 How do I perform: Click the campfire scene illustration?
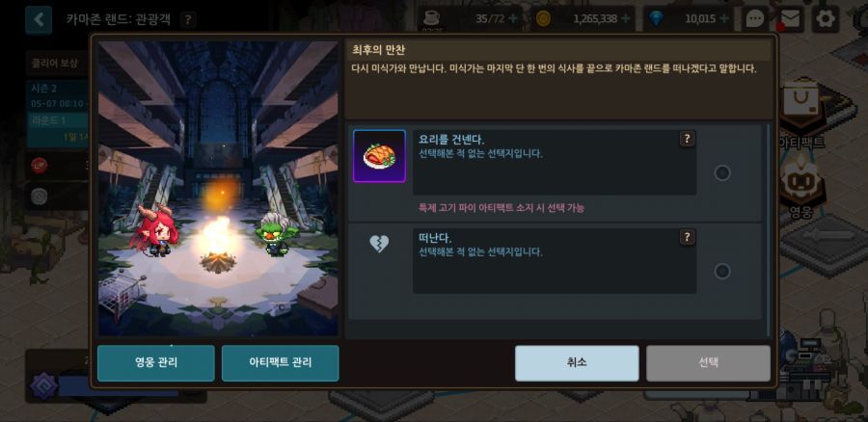pos(218,189)
